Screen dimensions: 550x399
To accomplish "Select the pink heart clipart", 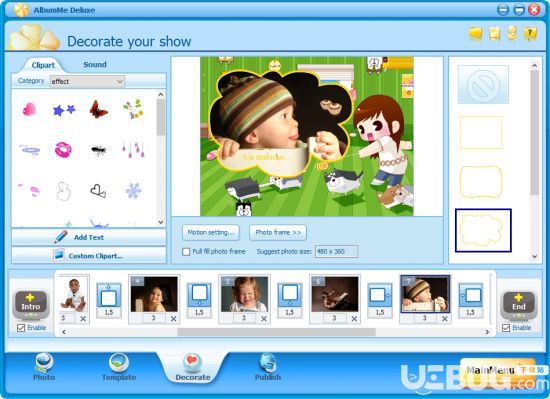I will 29,109.
